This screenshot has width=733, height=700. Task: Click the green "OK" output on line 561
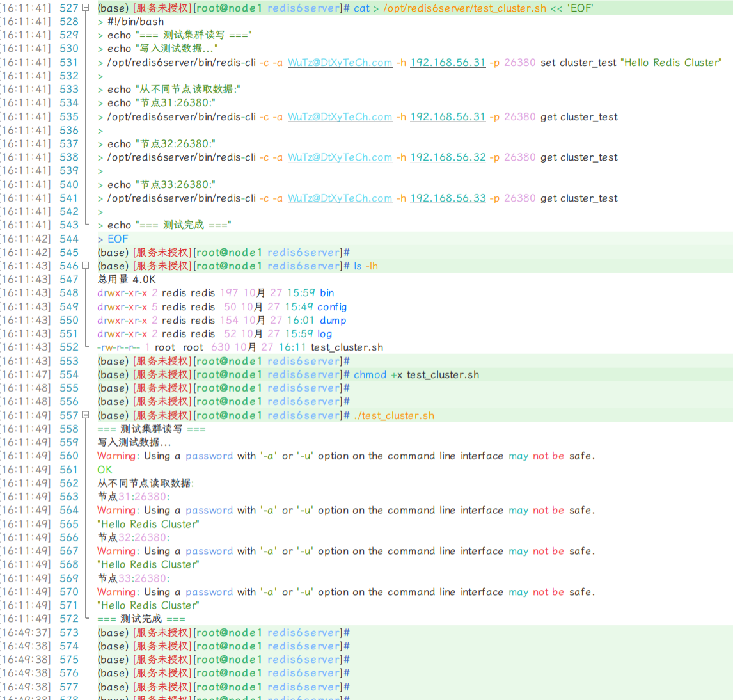coord(105,470)
